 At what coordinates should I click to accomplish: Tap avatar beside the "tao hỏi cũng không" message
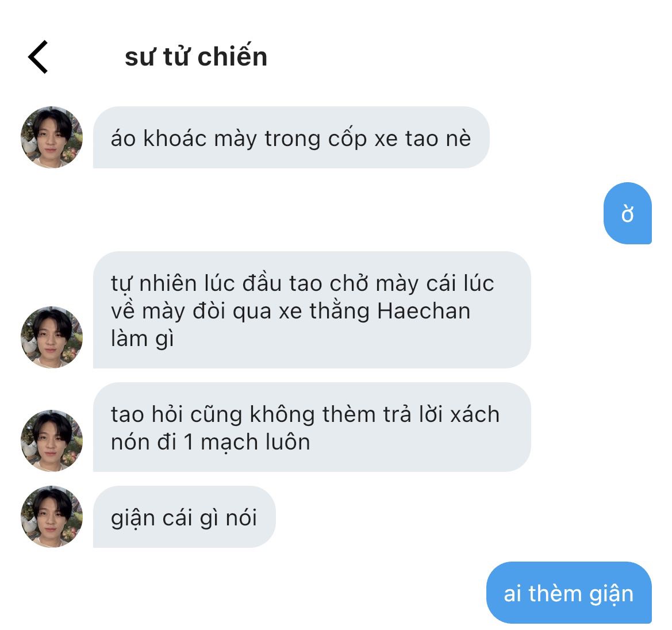pyautogui.click(x=52, y=440)
